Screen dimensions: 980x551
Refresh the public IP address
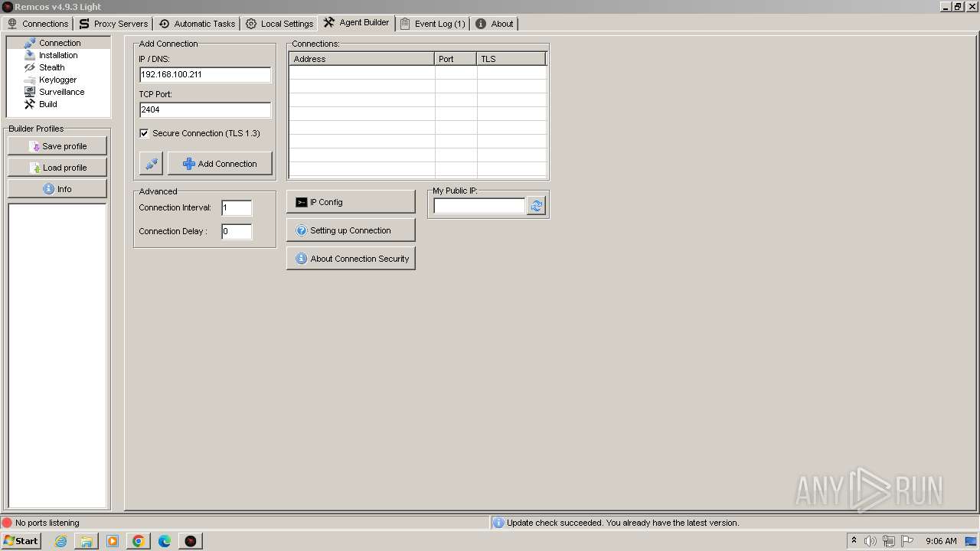[536, 206]
